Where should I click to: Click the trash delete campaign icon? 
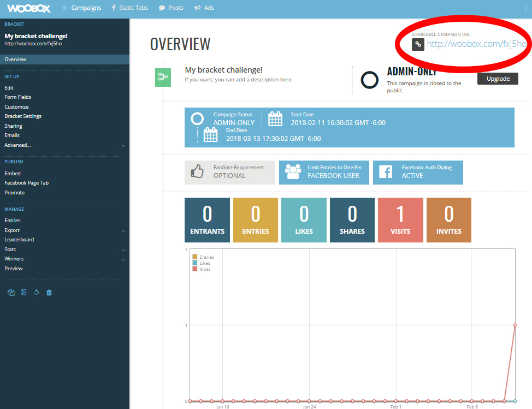tap(49, 293)
